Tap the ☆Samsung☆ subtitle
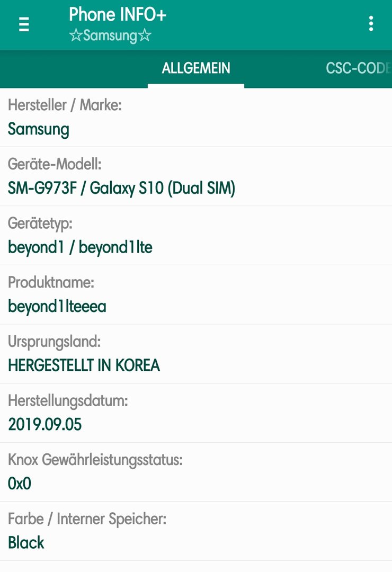Image resolution: width=392 pixels, height=572 pixels. [110, 35]
